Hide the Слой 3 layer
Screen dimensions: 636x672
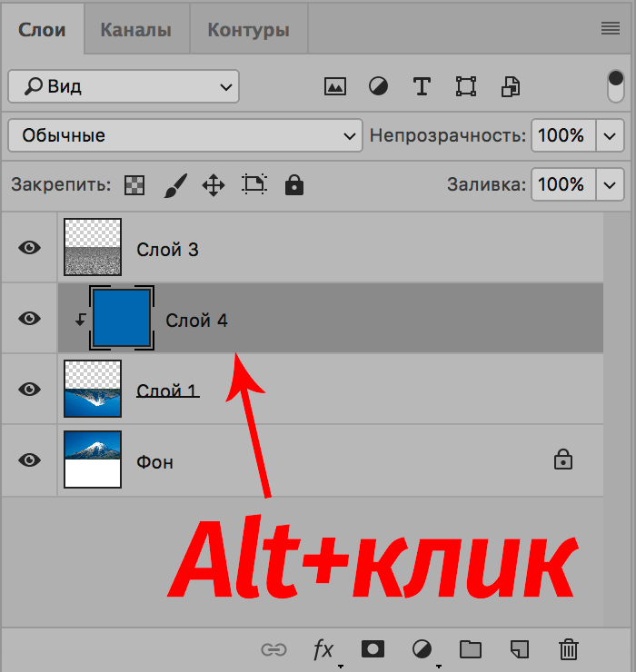30,247
